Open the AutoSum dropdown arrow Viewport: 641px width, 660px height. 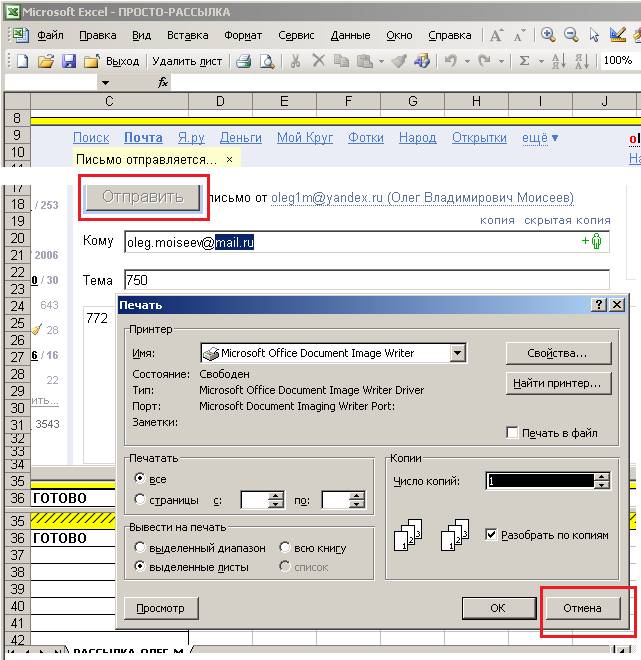(x=541, y=61)
